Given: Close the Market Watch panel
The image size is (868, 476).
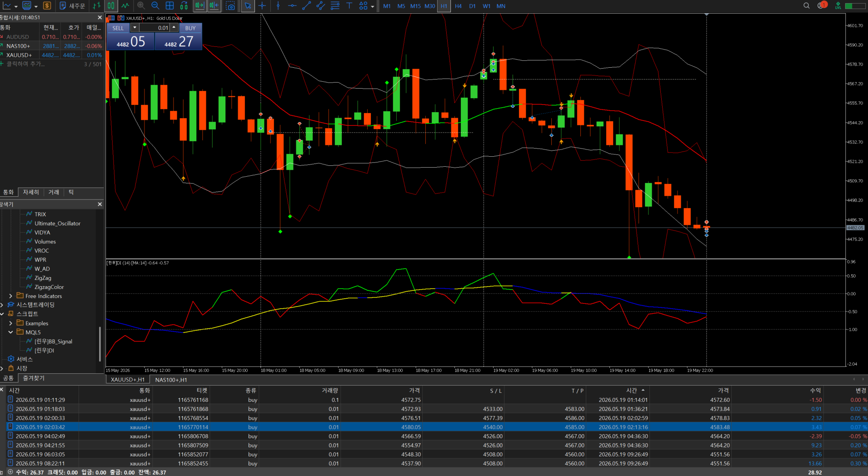Looking at the screenshot, I should [100, 17].
